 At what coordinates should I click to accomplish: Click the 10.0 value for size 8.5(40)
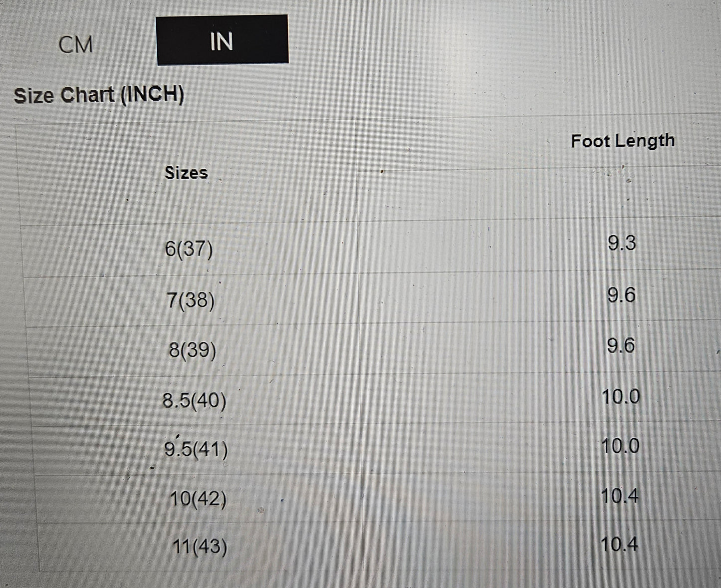620,397
